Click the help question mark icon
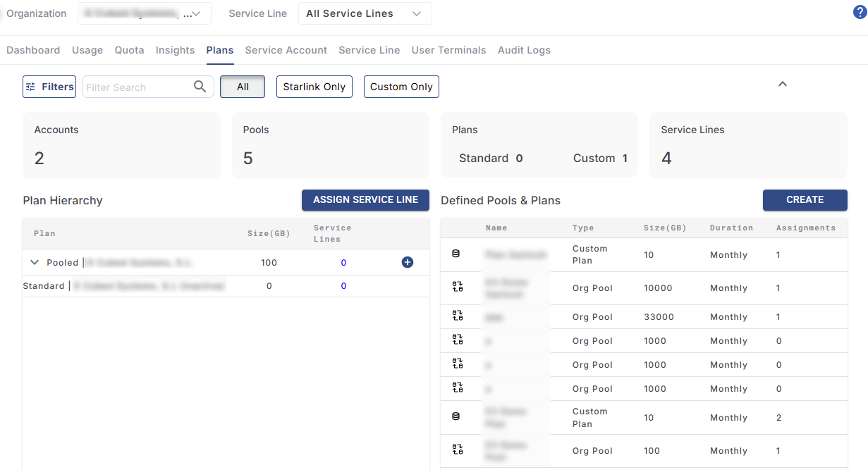Viewport: 868px width, 470px height. coord(860,12)
